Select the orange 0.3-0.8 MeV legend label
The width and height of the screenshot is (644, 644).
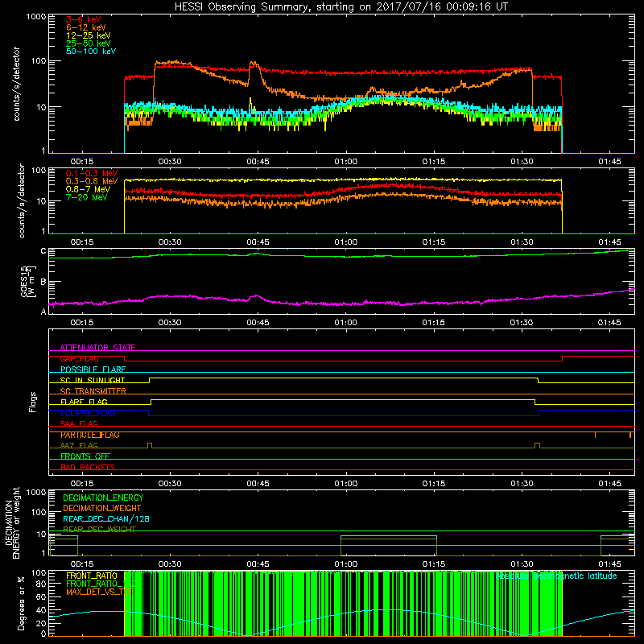pyautogui.click(x=92, y=181)
